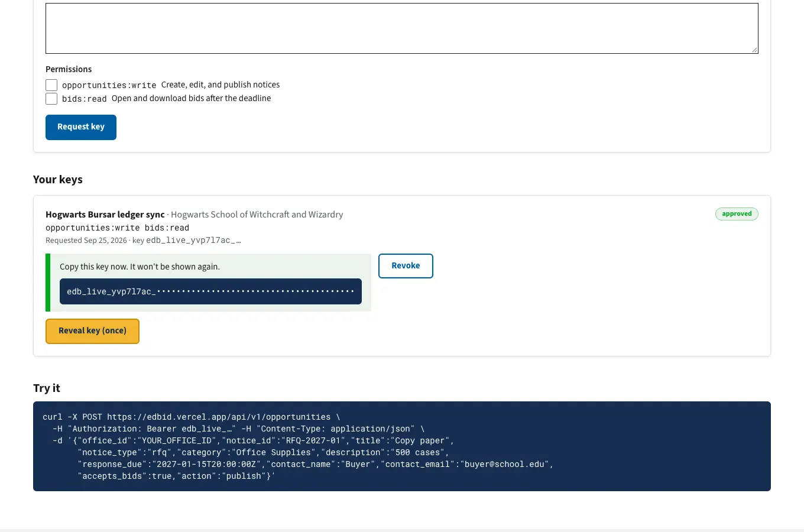Select the masked edb_live_yvp7l7ac_ key field

point(210,291)
